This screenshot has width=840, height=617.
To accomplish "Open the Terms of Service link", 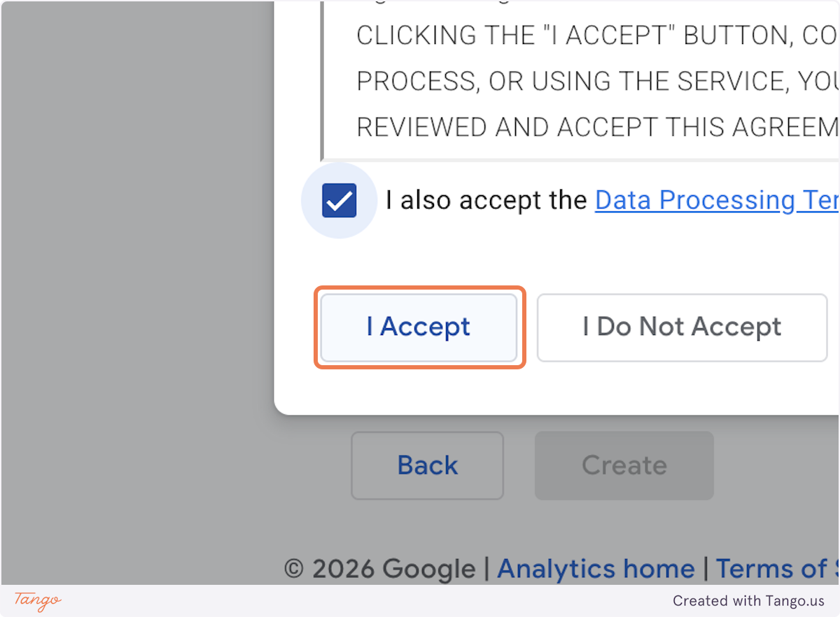I will tap(776, 569).
